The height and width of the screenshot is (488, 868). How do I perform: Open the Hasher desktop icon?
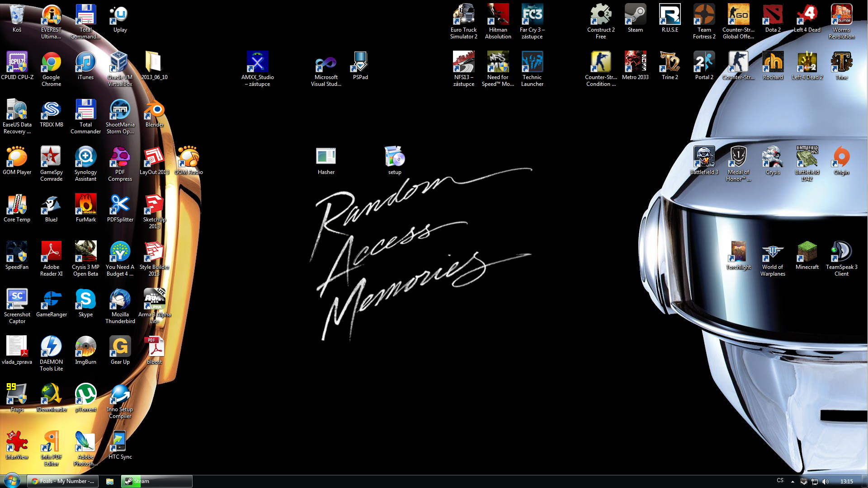coord(326,161)
